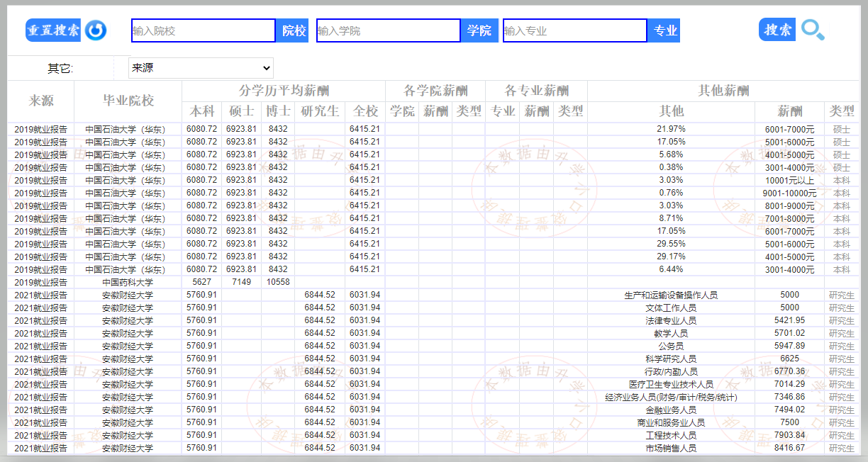868x462 pixels.
Task: Click the 本科 column header
Action: [201, 111]
